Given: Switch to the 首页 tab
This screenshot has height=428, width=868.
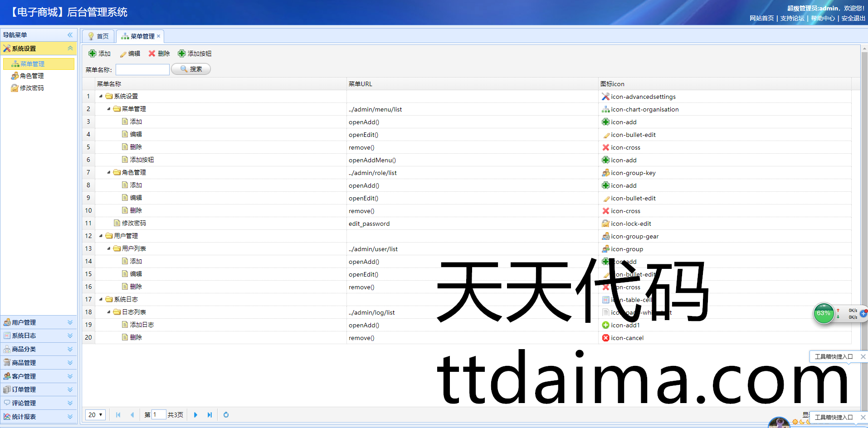Looking at the screenshot, I should (x=98, y=36).
